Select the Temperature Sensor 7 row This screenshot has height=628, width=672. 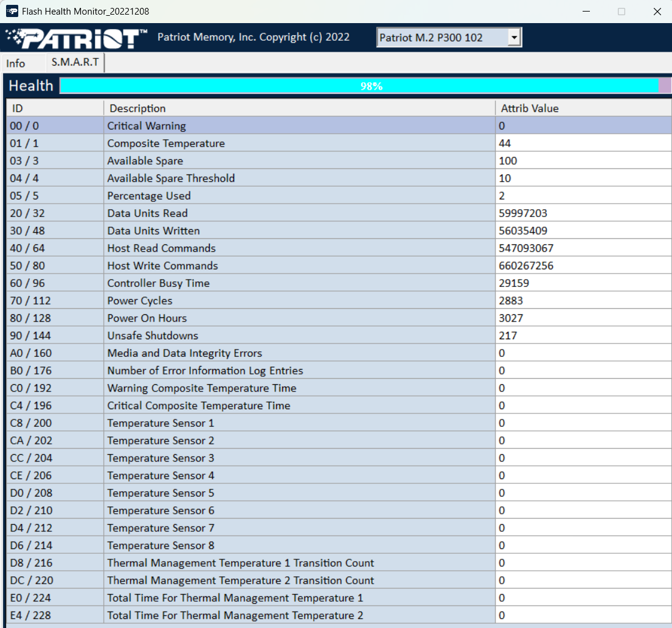[339, 528]
